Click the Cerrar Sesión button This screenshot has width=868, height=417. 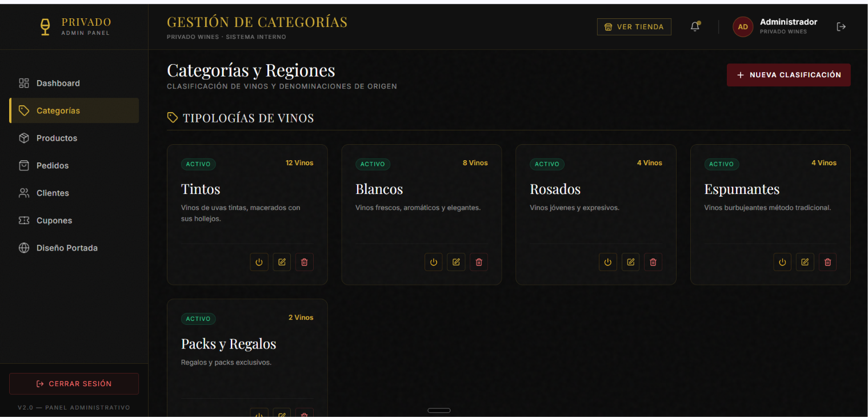74,384
